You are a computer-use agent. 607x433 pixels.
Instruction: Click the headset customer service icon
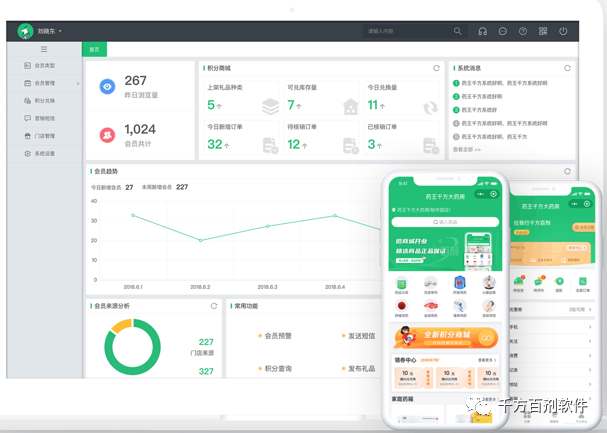pos(483,32)
